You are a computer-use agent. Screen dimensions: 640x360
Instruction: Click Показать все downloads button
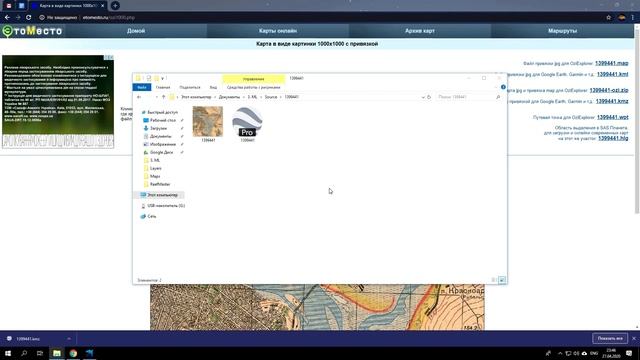coord(610,338)
